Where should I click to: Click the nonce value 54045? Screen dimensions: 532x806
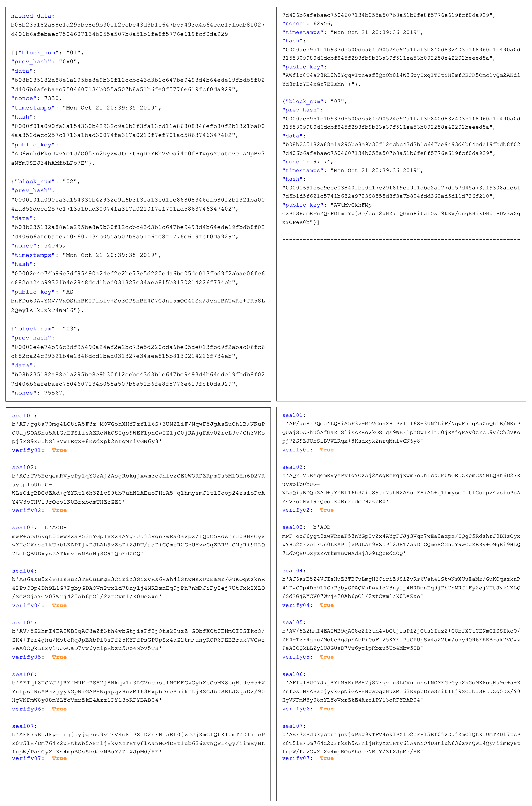pos(54,246)
